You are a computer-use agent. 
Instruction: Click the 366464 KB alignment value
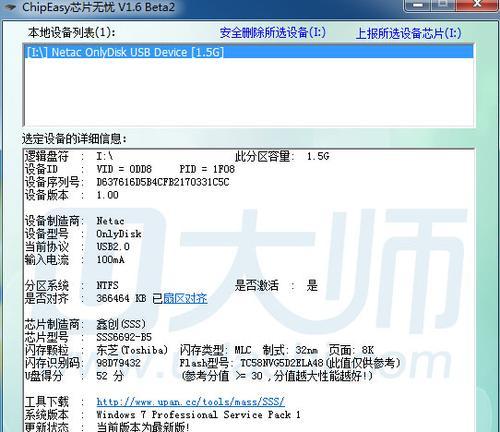tap(121, 298)
